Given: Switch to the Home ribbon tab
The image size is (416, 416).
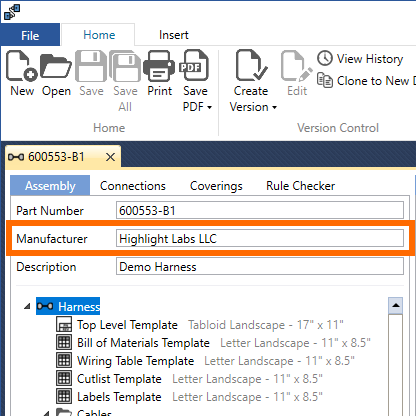Looking at the screenshot, I should [x=99, y=35].
